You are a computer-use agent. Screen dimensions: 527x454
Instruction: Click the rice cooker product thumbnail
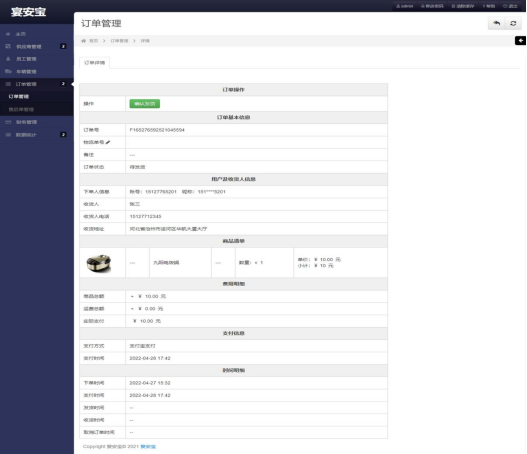[x=99, y=263]
